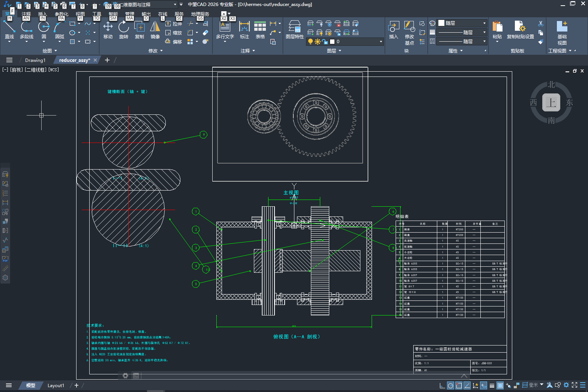The height and width of the screenshot is (392, 588).
Task: Toggle lineweight display in status bar
Action: click(x=492, y=385)
